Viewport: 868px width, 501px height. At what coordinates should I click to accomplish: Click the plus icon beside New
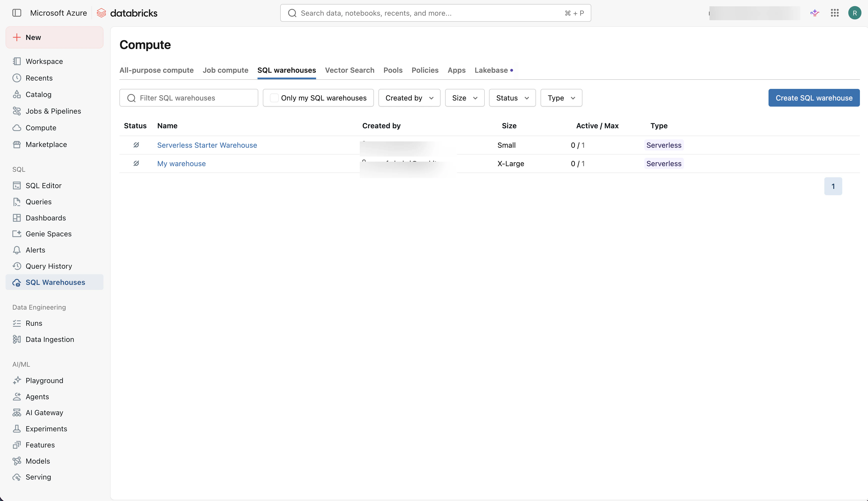(x=16, y=37)
